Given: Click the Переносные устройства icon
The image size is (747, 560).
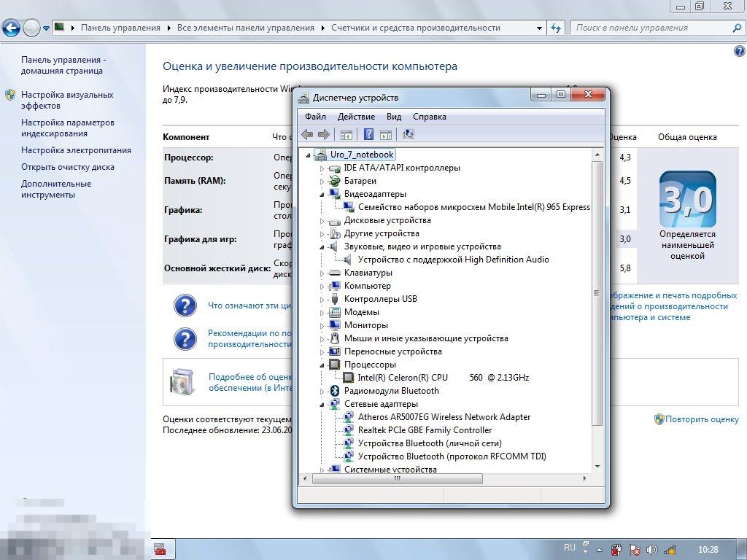Looking at the screenshot, I should click(x=335, y=351).
